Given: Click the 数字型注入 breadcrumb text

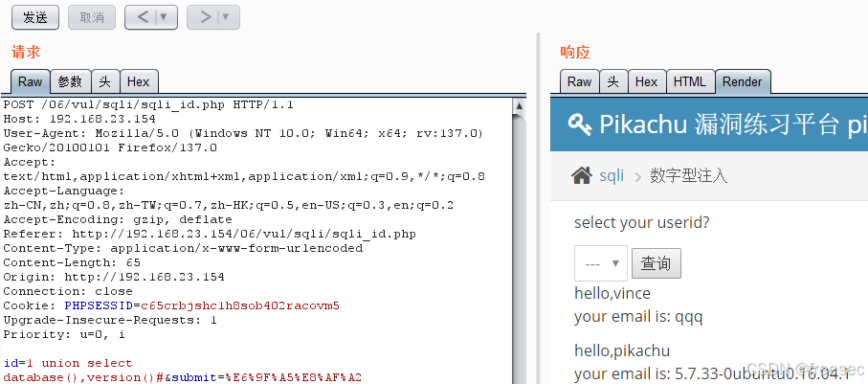Looking at the screenshot, I should [x=689, y=176].
